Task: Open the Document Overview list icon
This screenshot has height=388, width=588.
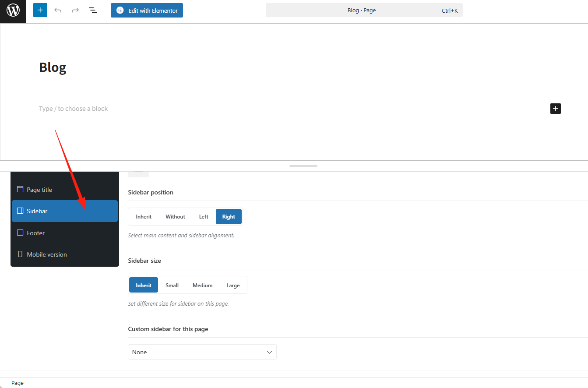Action: coord(93,10)
